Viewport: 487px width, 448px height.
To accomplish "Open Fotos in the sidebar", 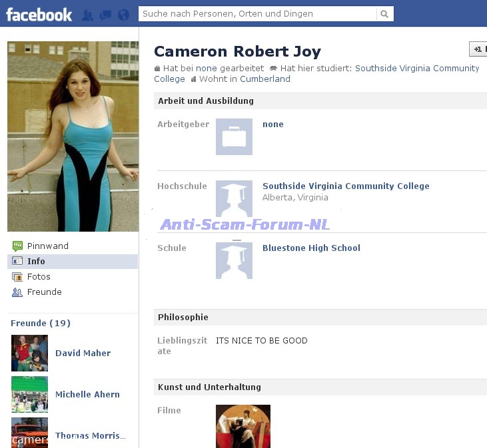I will click(39, 276).
